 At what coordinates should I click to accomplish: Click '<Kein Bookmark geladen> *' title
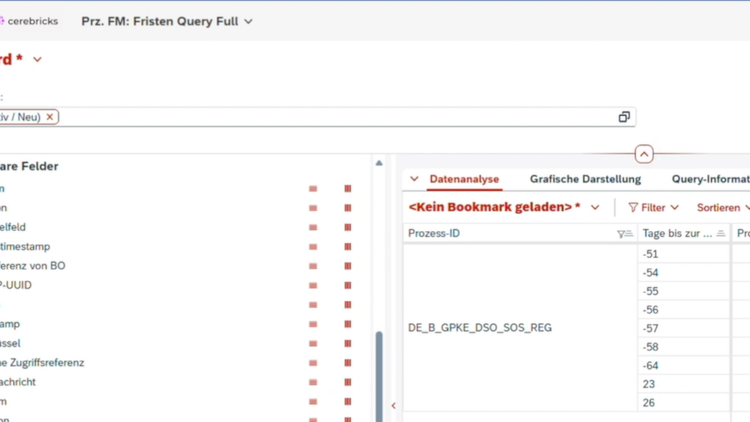pos(494,207)
